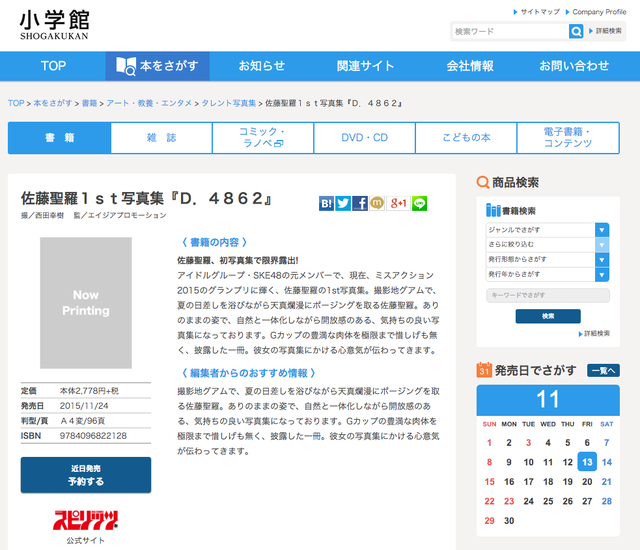The width and height of the screenshot is (640, 550).
Task: Select calendar date 13
Action: [587, 462]
